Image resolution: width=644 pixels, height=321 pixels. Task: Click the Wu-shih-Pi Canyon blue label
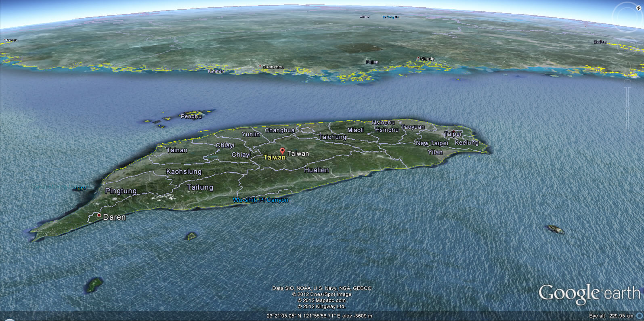(x=261, y=200)
